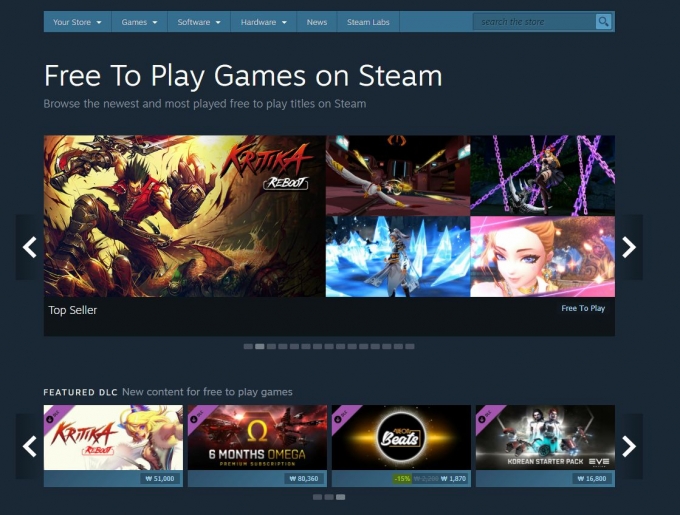Focus the search the store field

[x=534, y=22]
